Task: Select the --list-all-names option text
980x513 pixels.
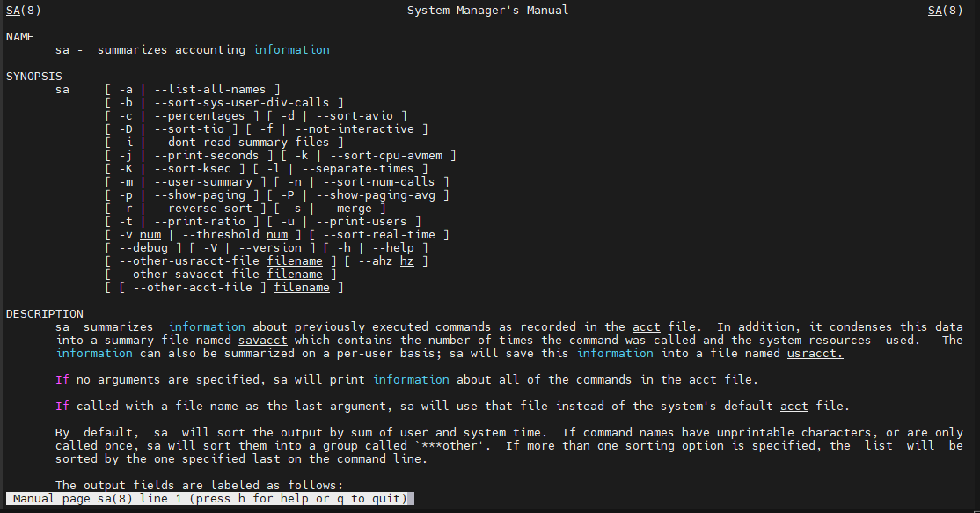Action: coord(210,90)
